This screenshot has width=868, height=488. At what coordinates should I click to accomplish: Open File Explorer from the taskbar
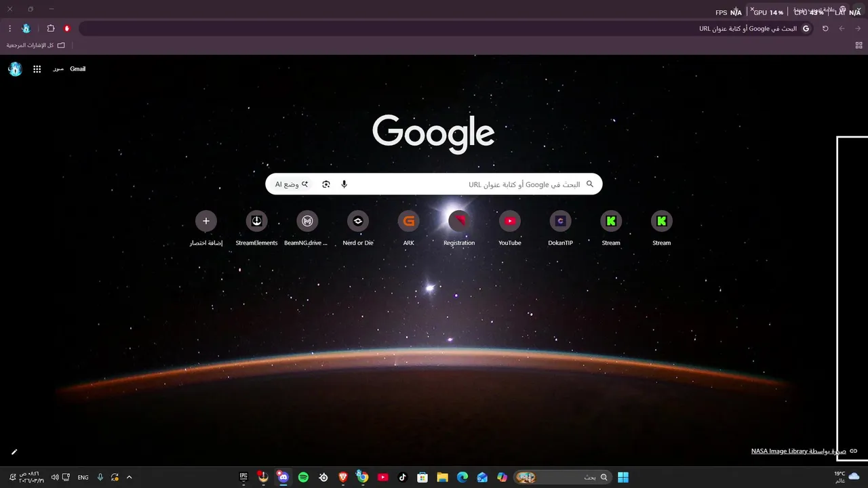[x=442, y=477]
